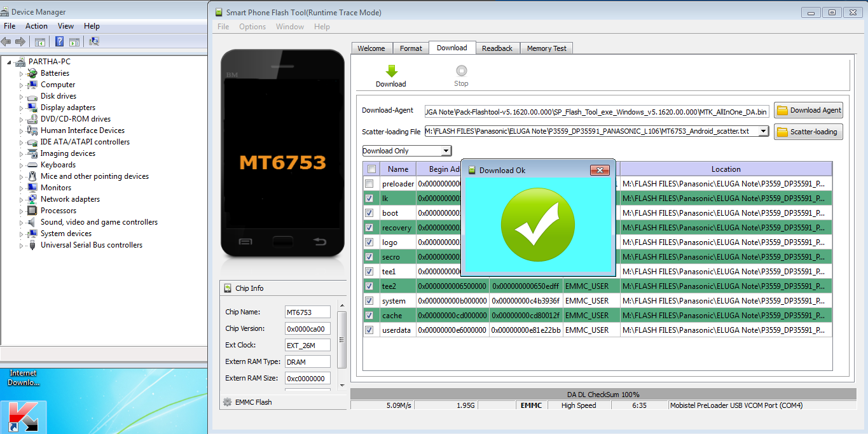
Task: Click the Imaging devices camera icon
Action: (32, 153)
